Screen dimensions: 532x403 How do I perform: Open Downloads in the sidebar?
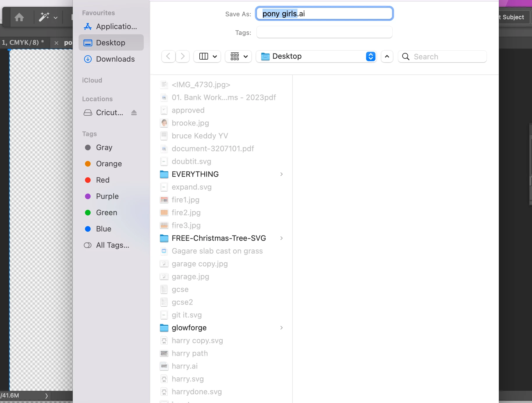coord(111,59)
